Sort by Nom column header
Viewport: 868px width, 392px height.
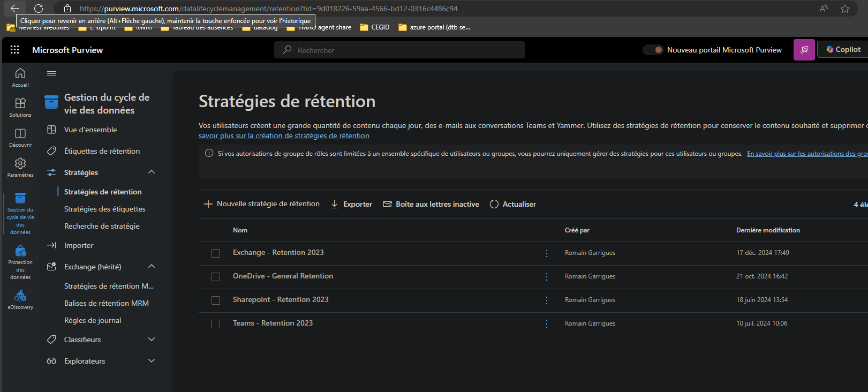pyautogui.click(x=240, y=230)
